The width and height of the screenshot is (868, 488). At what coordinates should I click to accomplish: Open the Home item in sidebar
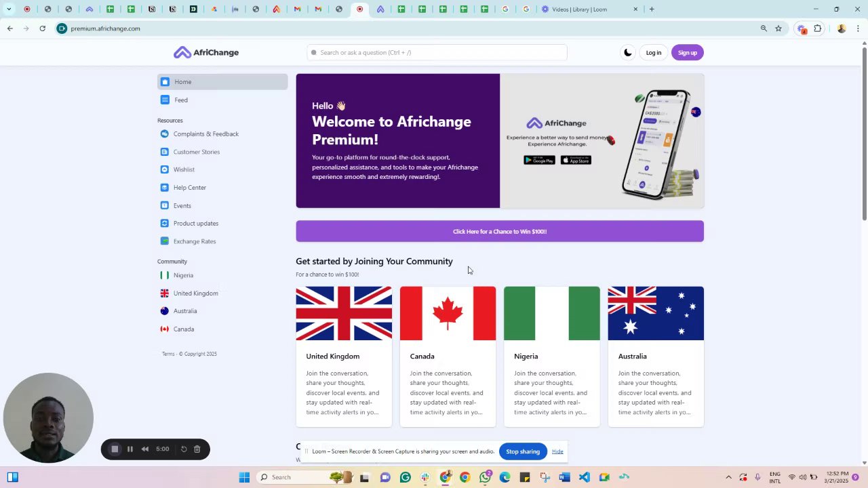(222, 82)
